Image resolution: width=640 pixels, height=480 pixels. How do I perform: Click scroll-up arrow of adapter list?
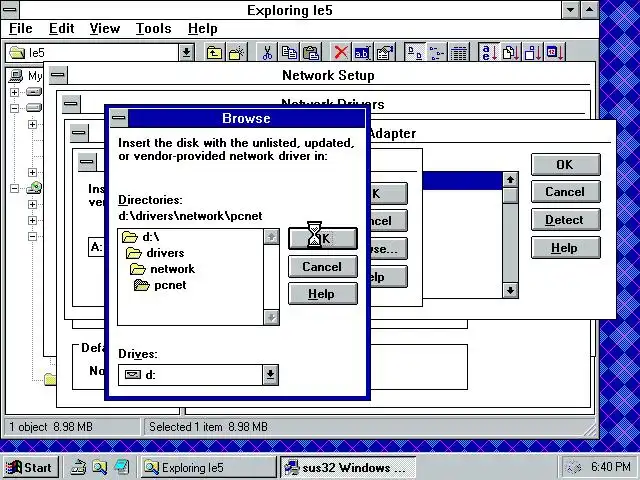click(x=510, y=180)
